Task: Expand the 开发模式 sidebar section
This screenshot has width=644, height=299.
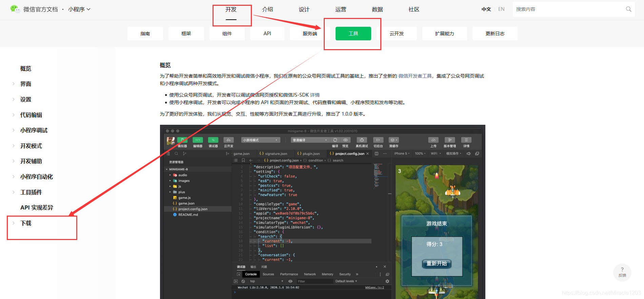Action: pyautogui.click(x=31, y=146)
